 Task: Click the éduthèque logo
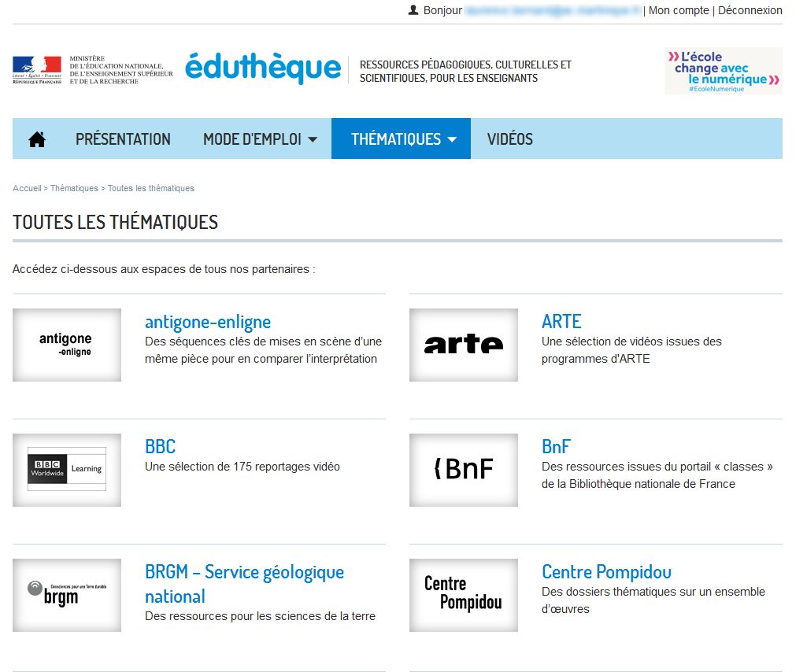pyautogui.click(x=263, y=68)
